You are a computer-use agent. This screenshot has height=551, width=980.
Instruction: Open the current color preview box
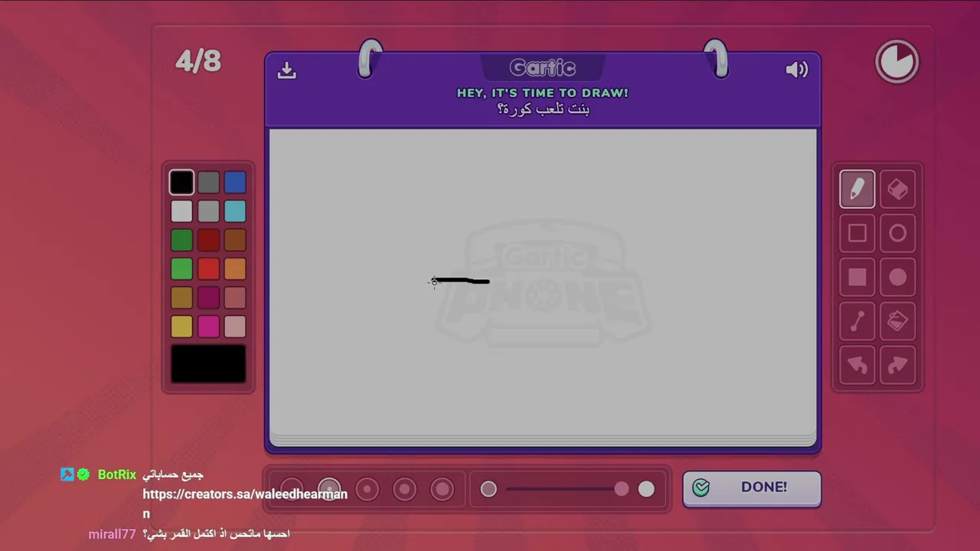pyautogui.click(x=208, y=364)
